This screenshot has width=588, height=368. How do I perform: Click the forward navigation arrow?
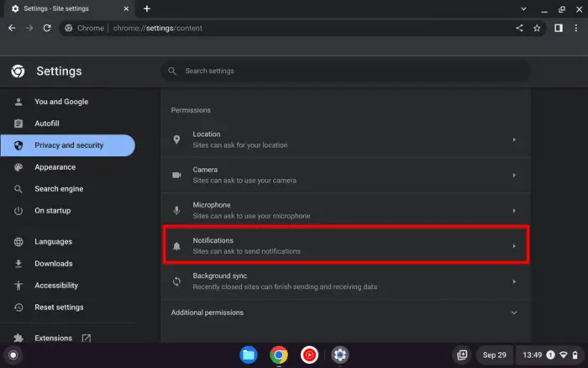(x=29, y=28)
